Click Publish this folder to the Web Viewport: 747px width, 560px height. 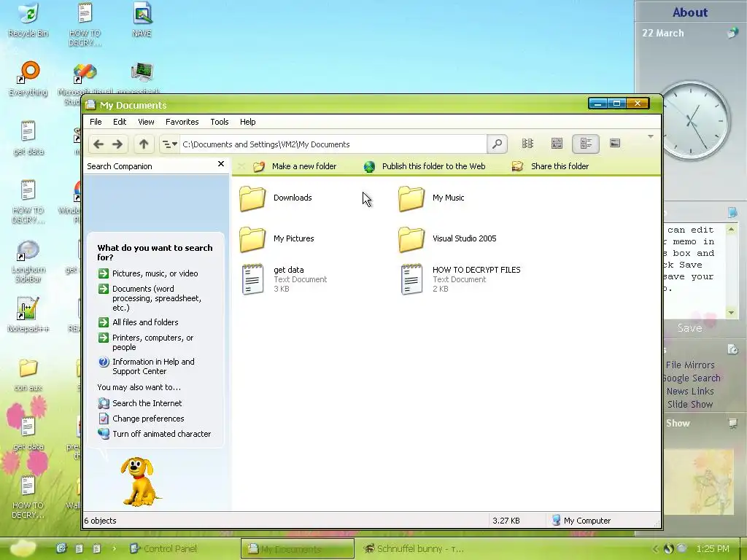(x=425, y=166)
